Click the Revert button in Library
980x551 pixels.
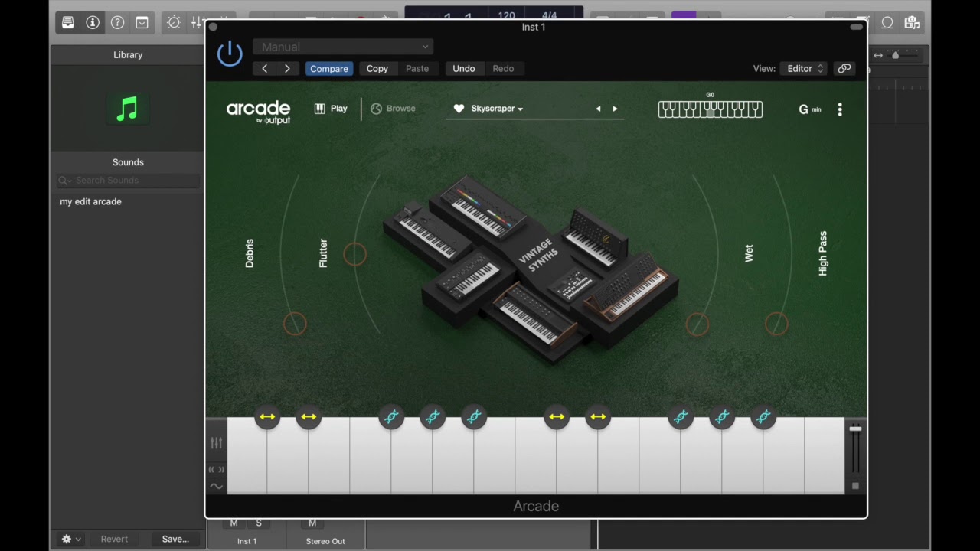coord(114,539)
